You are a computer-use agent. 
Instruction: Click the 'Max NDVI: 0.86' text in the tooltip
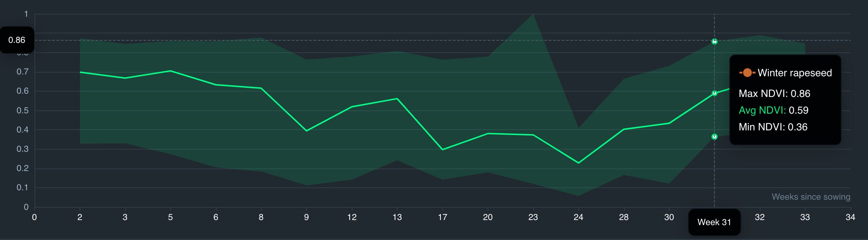tap(774, 94)
